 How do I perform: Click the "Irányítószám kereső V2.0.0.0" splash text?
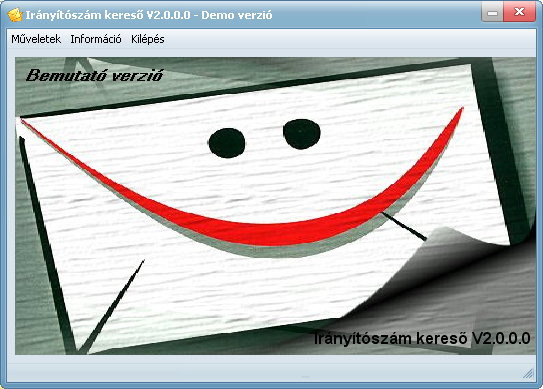point(422,338)
